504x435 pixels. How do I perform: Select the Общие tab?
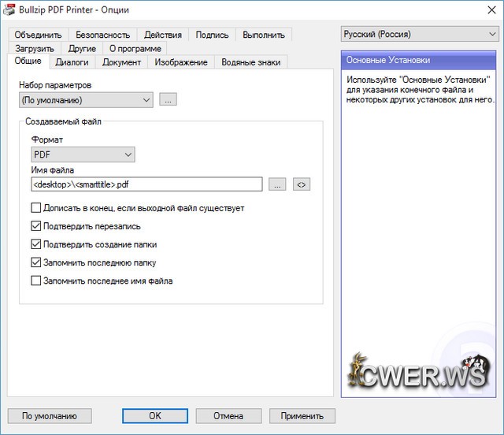click(28, 61)
